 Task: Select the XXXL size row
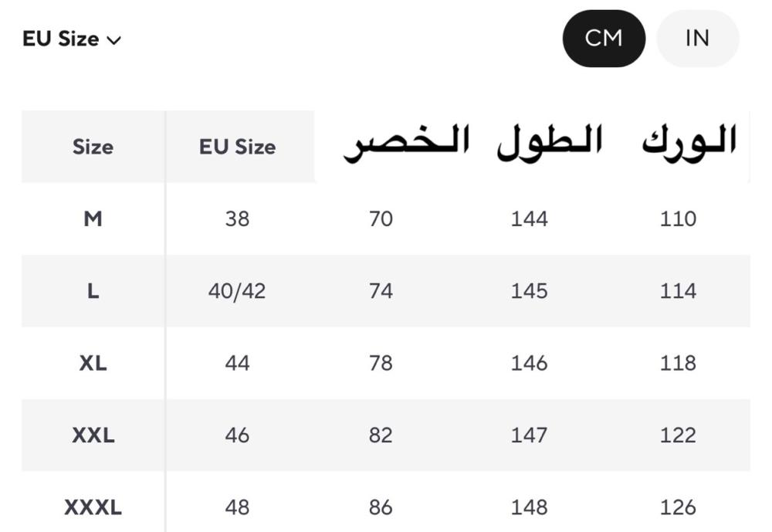pos(385,503)
